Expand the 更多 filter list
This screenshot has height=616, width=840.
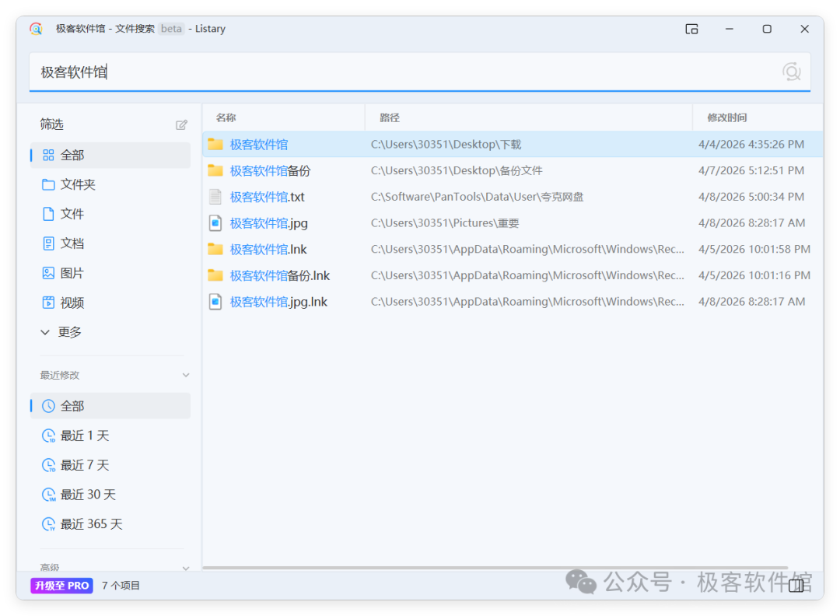[61, 332]
